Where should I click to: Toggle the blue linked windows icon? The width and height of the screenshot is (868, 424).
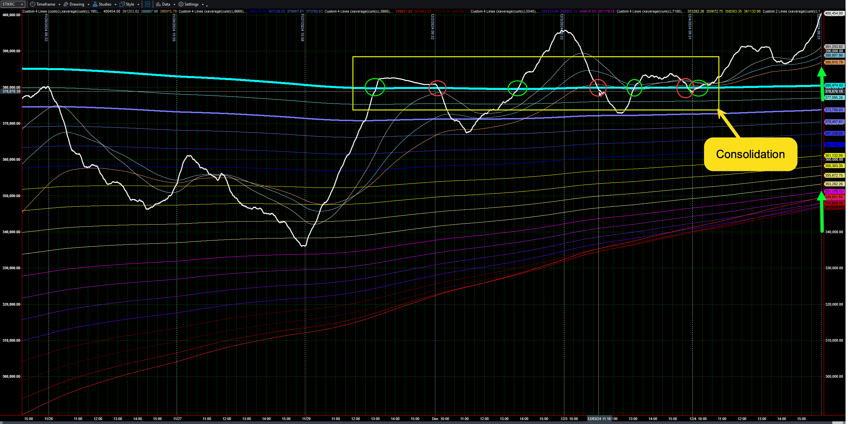[147, 4]
